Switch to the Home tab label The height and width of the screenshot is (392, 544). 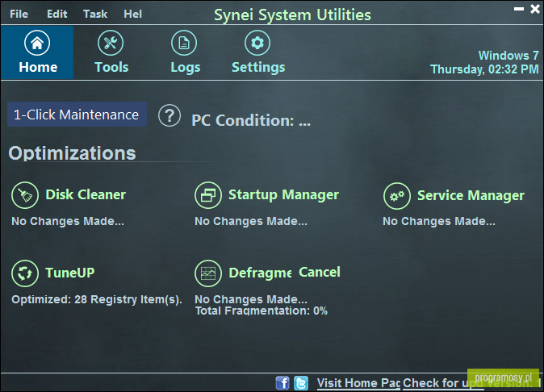(38, 67)
